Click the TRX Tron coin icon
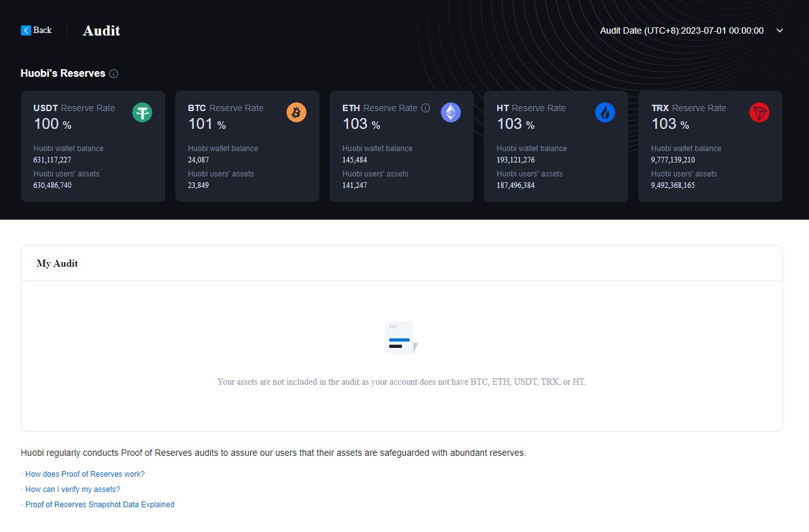Image resolution: width=809 pixels, height=532 pixels. coord(759,112)
